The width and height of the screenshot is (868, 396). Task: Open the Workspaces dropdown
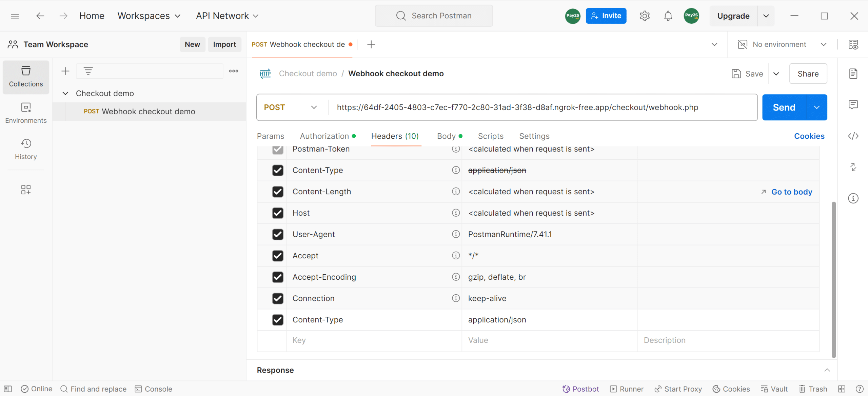pyautogui.click(x=149, y=16)
